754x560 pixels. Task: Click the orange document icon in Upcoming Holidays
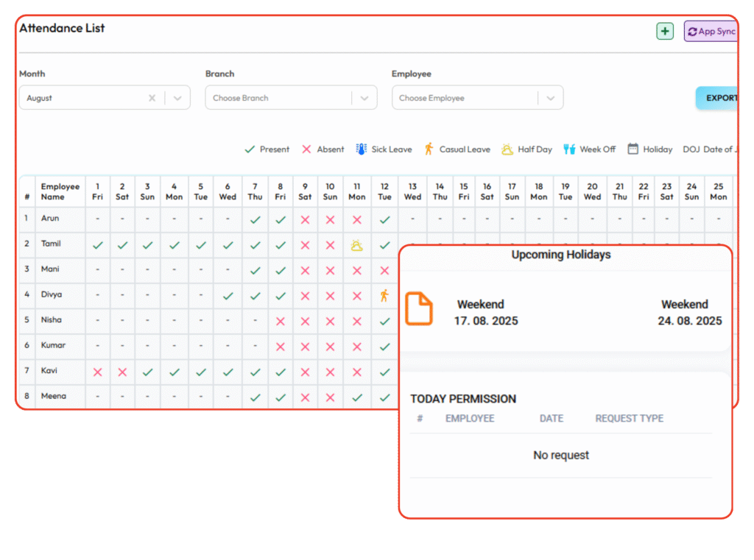pos(419,309)
